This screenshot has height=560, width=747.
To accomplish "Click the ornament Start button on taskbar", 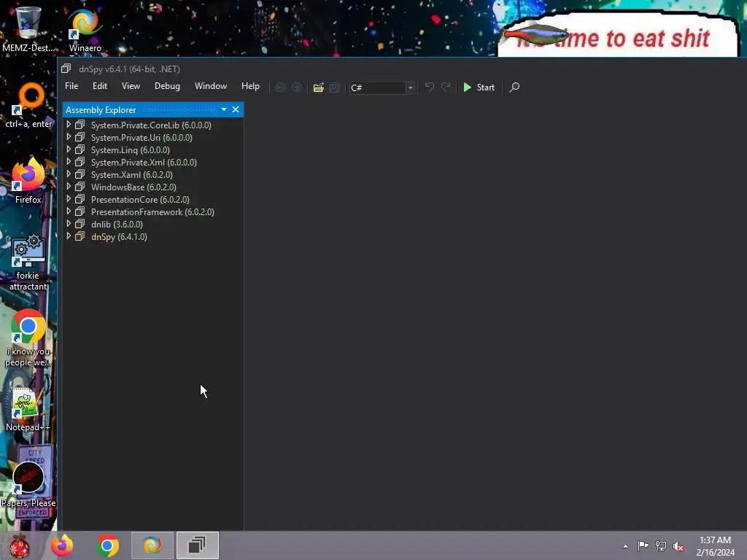I will pos(19,545).
